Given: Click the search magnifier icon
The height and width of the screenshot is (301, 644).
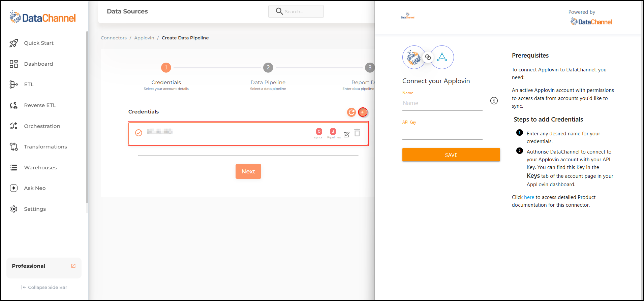Looking at the screenshot, I should tap(279, 11).
